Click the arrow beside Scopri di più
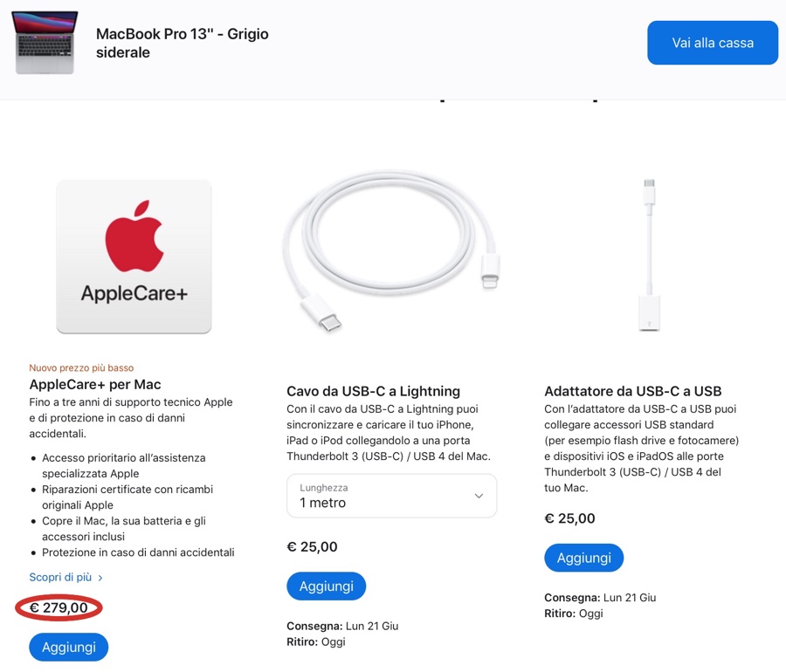Image resolution: width=786 pixels, height=672 pixels. pos(100,578)
